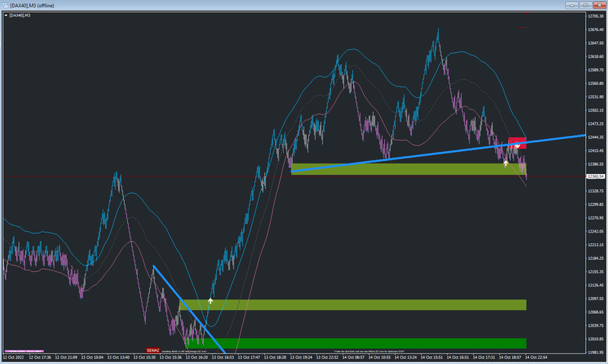This screenshot has height=364, width=608.
Task: Click time label 14 Oct 08:57
Action: tap(353, 357)
